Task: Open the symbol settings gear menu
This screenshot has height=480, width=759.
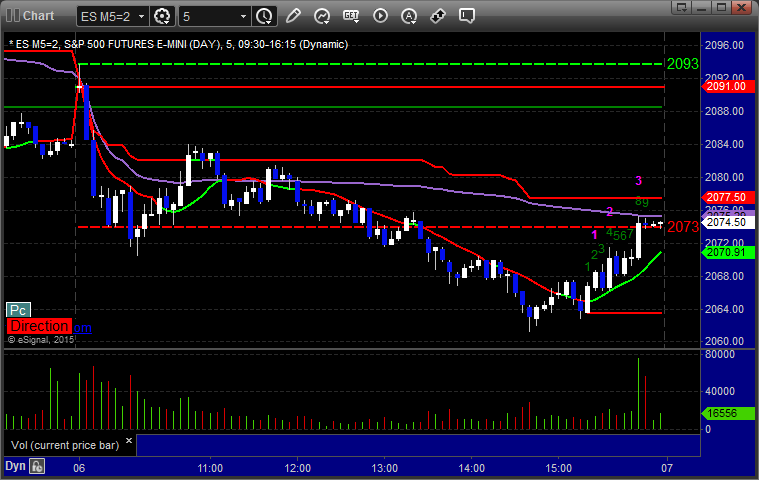Action: (x=162, y=16)
